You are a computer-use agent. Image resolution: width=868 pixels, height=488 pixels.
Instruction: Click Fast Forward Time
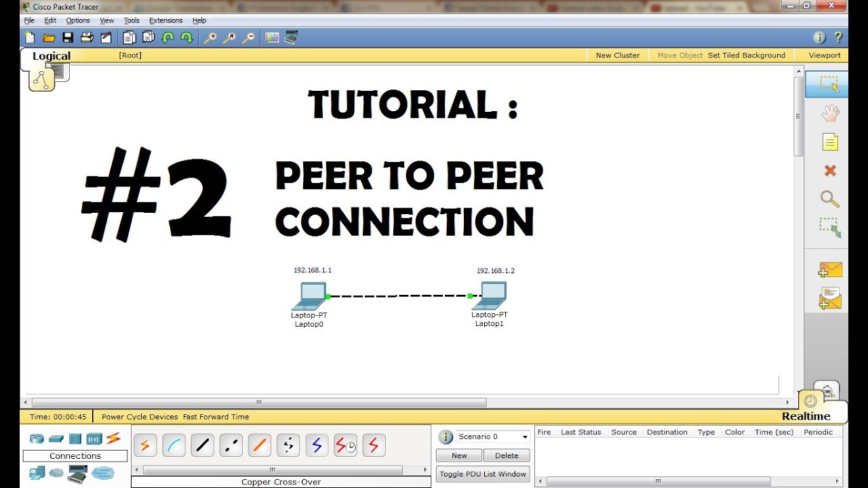click(x=216, y=417)
